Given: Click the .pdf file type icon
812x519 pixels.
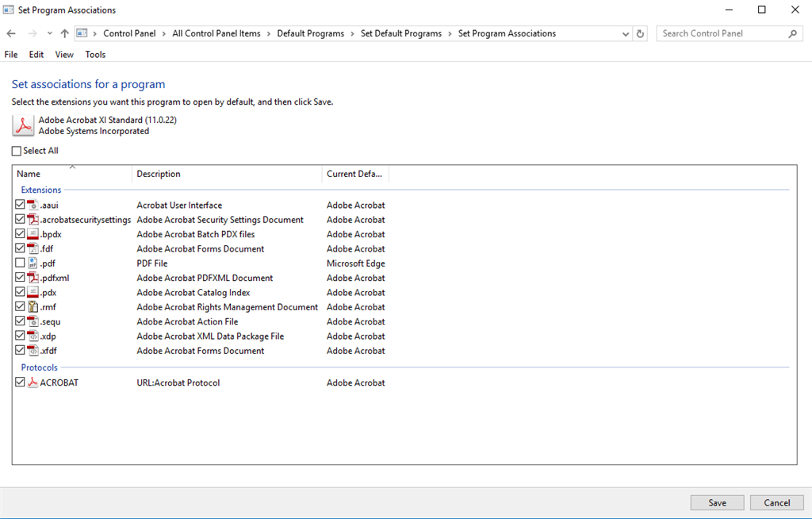Looking at the screenshot, I should [33, 263].
